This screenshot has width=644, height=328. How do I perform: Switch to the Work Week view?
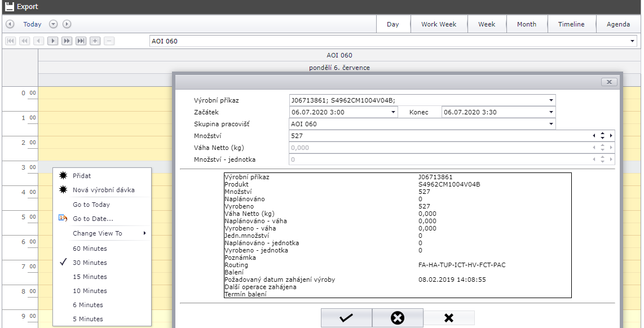coord(439,24)
